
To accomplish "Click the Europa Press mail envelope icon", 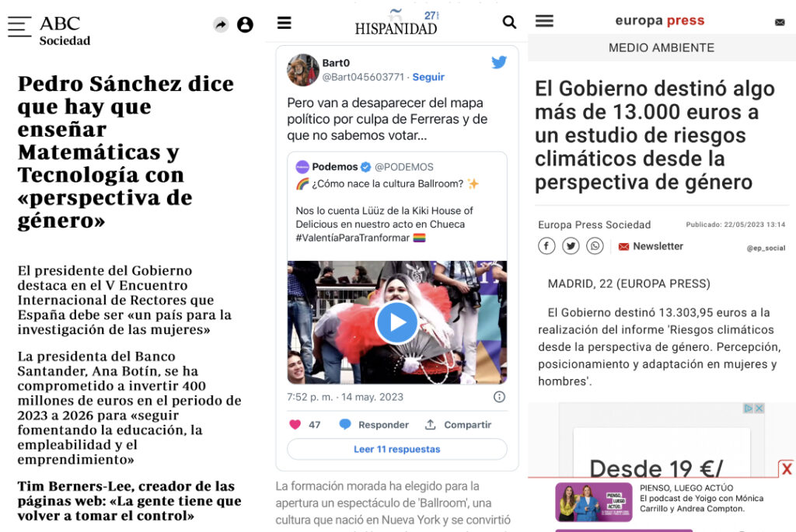I will [x=780, y=23].
